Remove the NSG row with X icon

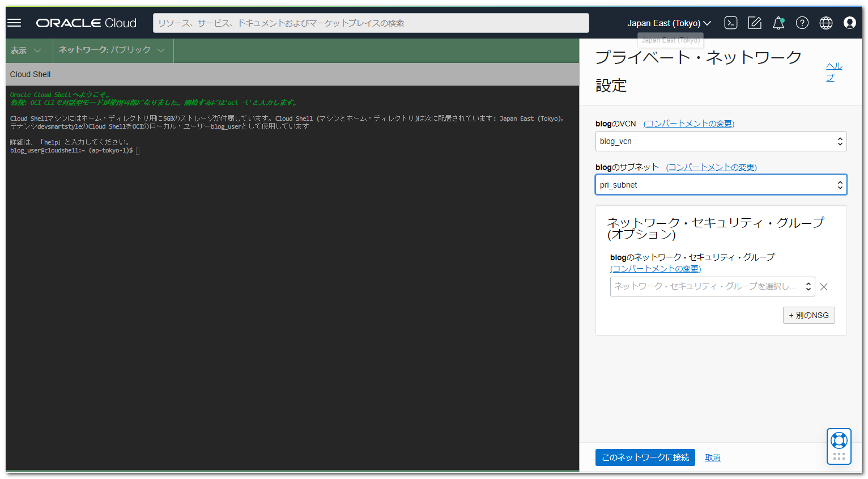[x=824, y=287]
